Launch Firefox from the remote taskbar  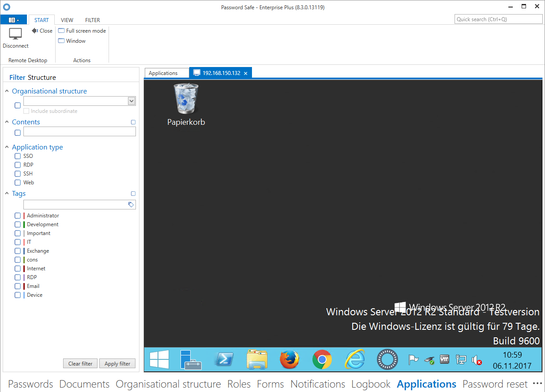(289, 360)
